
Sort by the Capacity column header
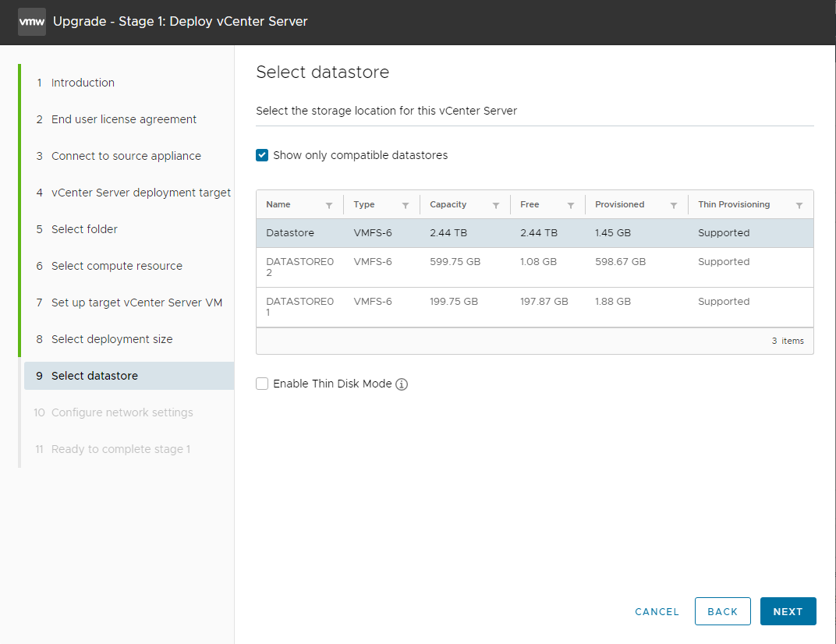pyautogui.click(x=448, y=204)
